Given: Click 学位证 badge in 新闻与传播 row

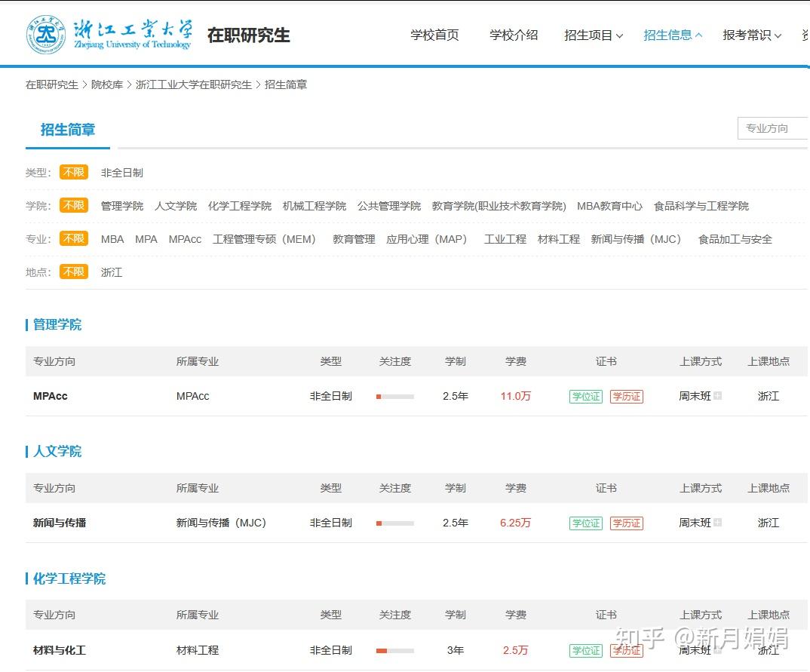Looking at the screenshot, I should tap(586, 523).
